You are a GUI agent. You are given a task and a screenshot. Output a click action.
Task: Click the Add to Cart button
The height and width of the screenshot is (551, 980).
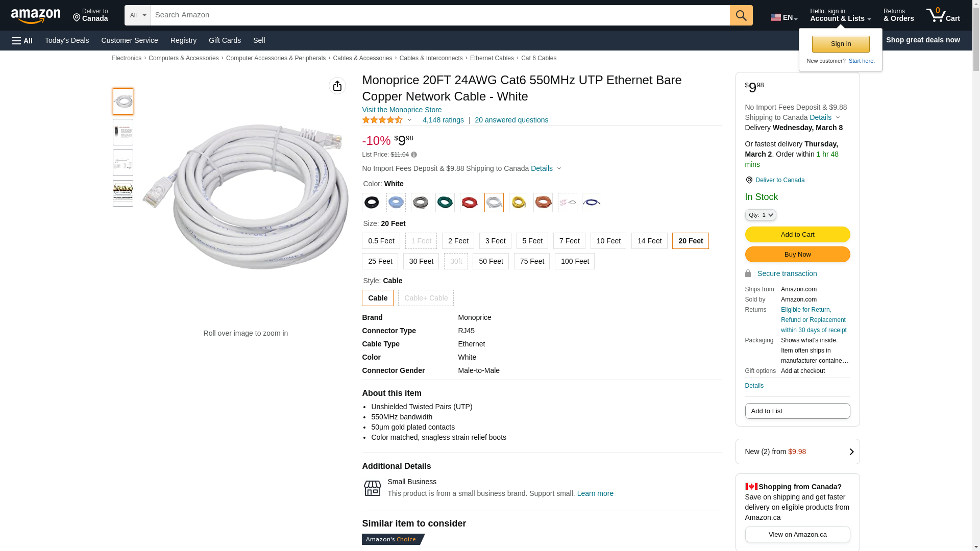[797, 235]
